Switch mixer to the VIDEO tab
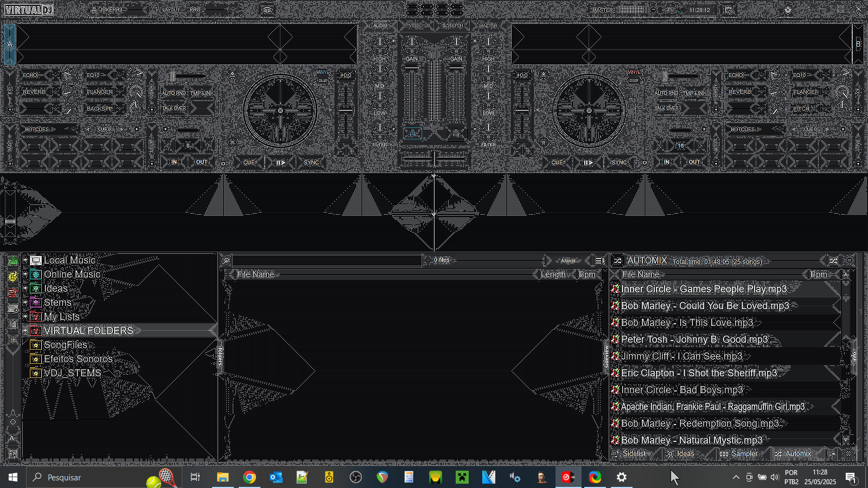The height and width of the screenshot is (488, 868). click(x=416, y=25)
